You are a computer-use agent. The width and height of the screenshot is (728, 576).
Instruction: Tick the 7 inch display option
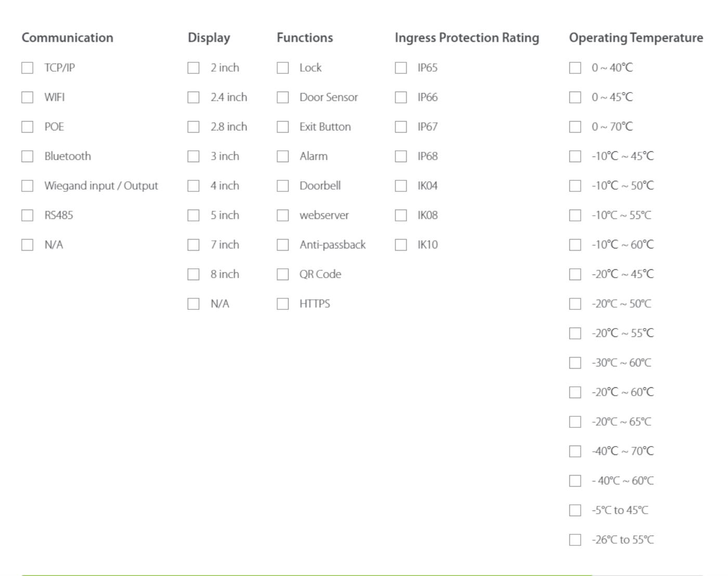193,245
